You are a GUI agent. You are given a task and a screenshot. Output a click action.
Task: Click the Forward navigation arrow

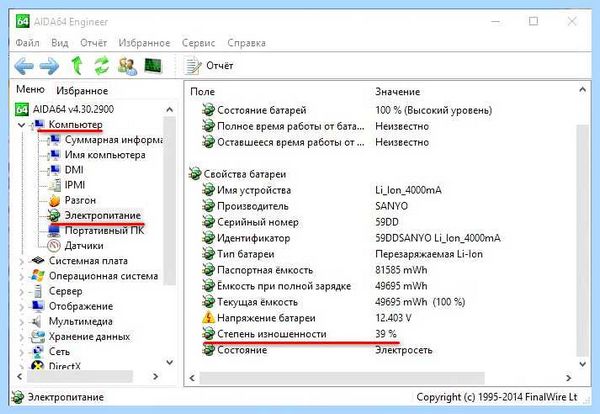tap(50, 66)
